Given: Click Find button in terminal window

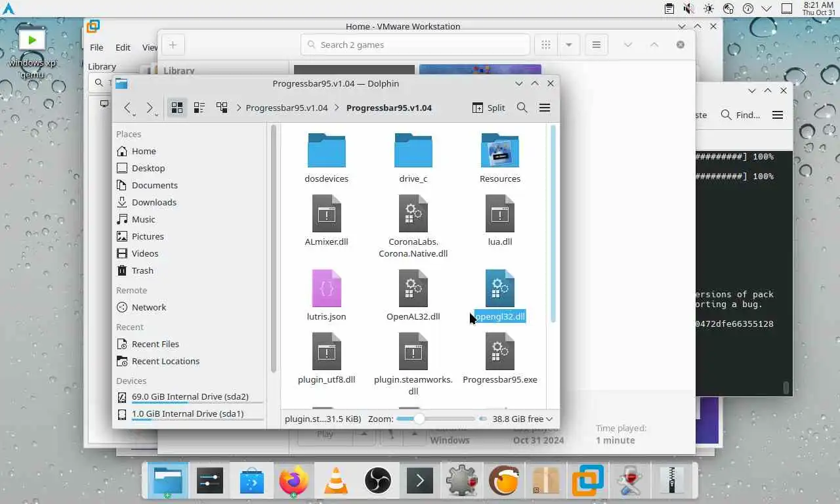Looking at the screenshot, I should click(x=740, y=115).
